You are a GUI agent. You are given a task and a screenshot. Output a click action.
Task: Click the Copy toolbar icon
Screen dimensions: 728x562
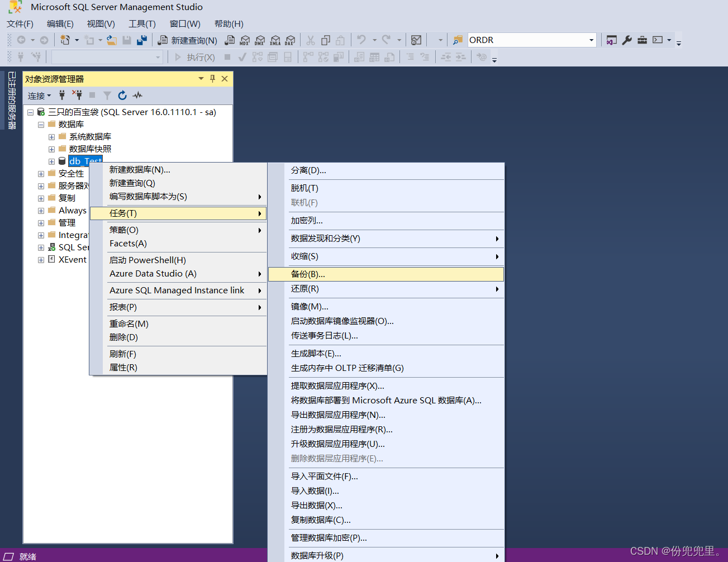(x=326, y=40)
